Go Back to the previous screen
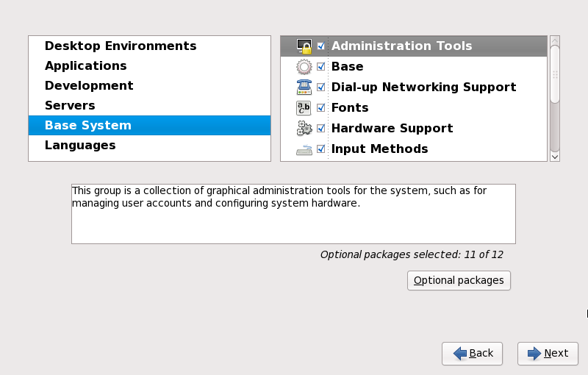 [x=472, y=354]
